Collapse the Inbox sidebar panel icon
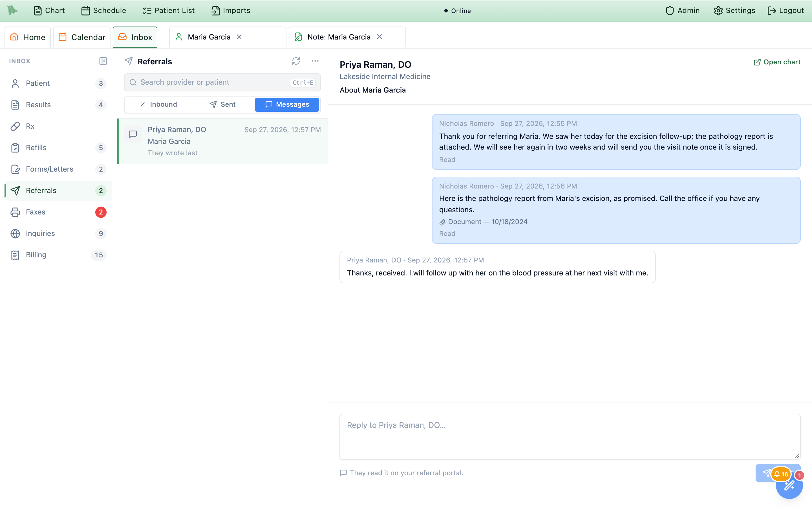812x508 pixels. click(103, 61)
